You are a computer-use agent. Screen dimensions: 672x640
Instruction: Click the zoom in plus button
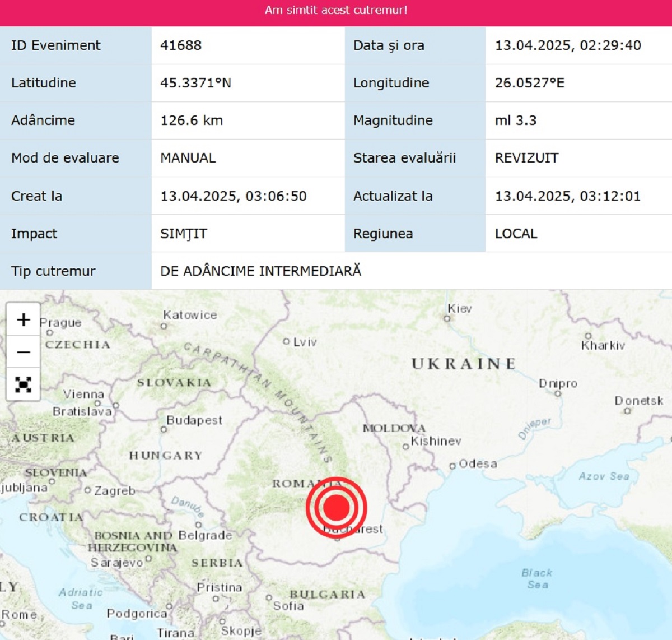point(23,319)
